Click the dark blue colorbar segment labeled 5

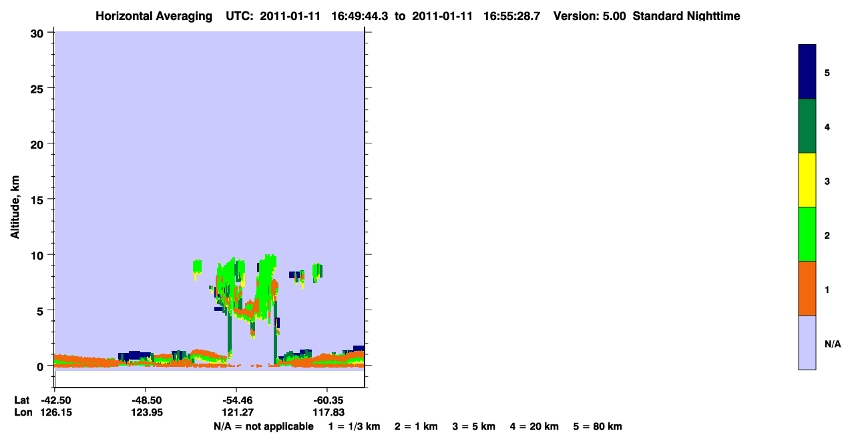point(807,72)
